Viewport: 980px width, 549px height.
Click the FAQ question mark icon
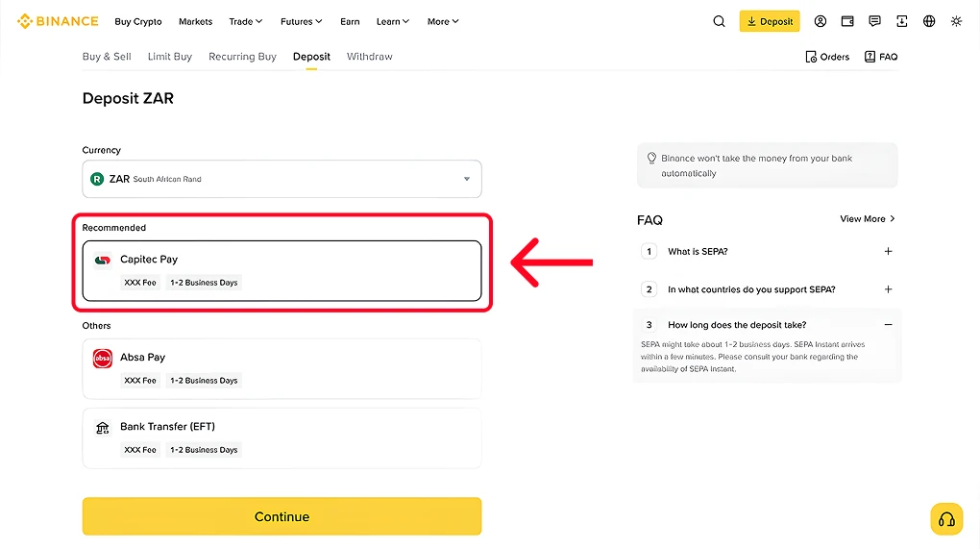coord(870,57)
